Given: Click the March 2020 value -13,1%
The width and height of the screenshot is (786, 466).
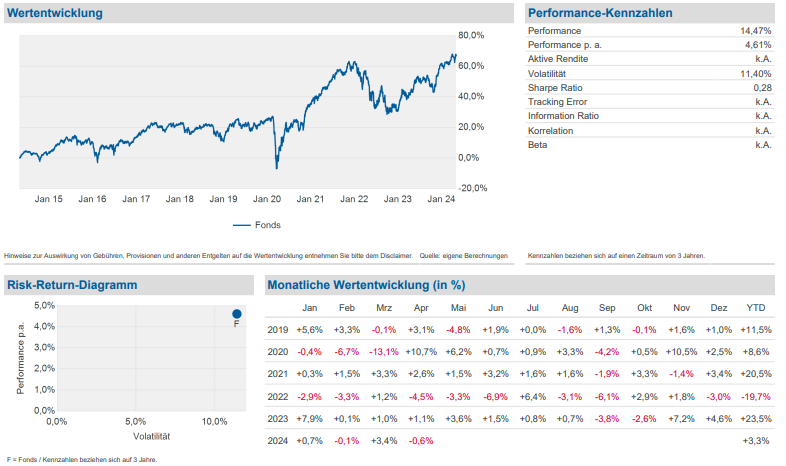Looking at the screenshot, I should [383, 352].
